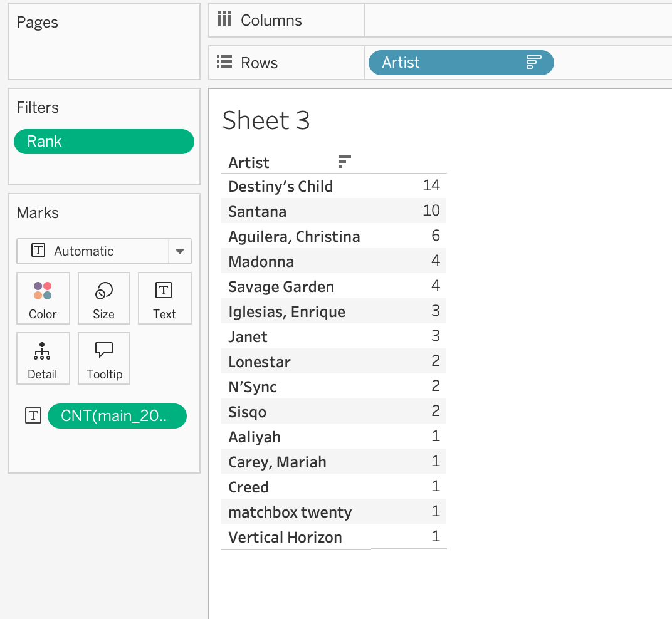Click the empty Columns shelf area
Screen dimensions: 672x619
click(518, 20)
